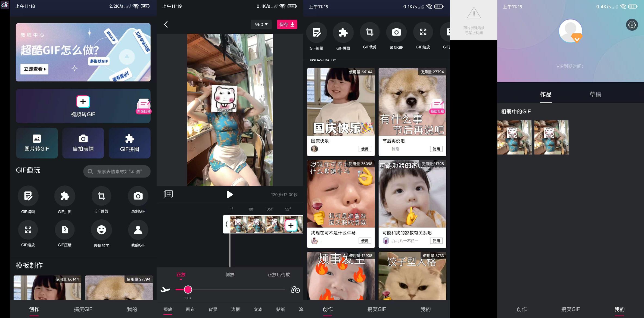Viewport: 644px width, 318px height.
Task: Open the 背景 editor tab
Action: pos(213,309)
